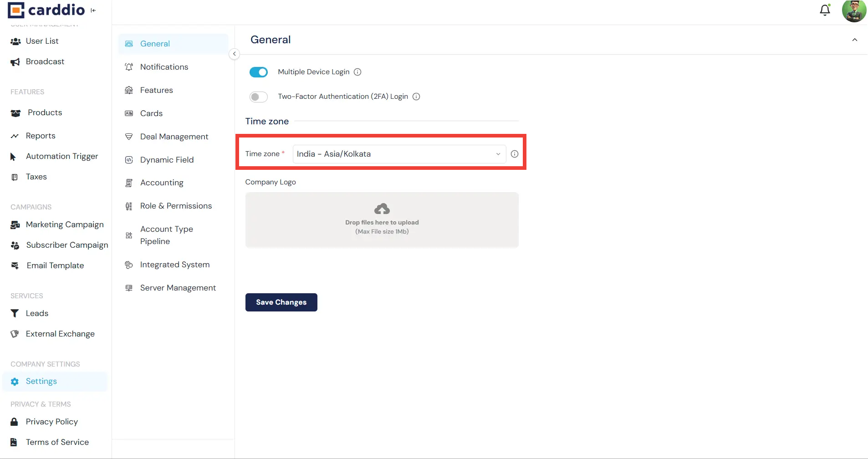868x459 pixels.
Task: Click info icon beside Two-Factor Authentication Login
Action: point(416,97)
